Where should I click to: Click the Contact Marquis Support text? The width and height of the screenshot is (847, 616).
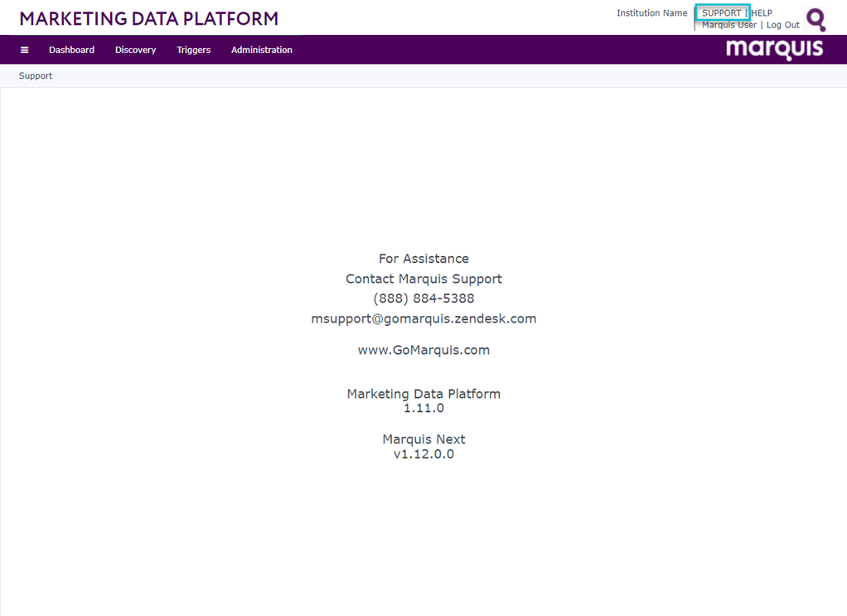point(423,279)
